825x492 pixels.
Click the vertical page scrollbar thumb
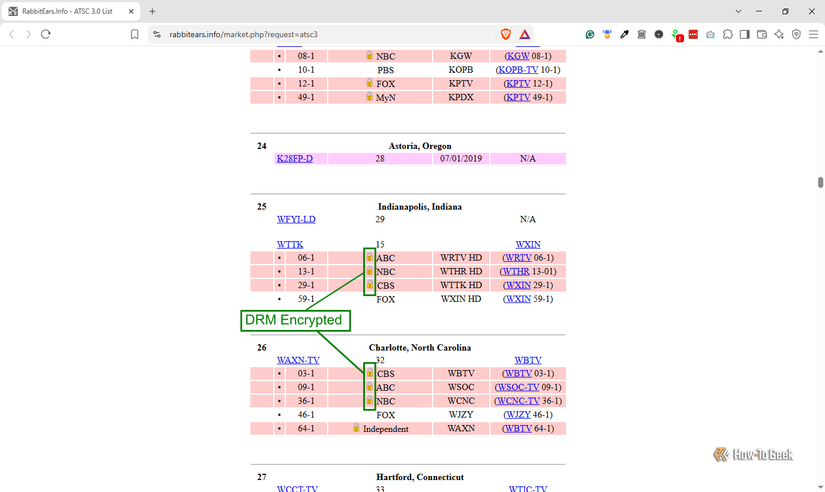820,183
